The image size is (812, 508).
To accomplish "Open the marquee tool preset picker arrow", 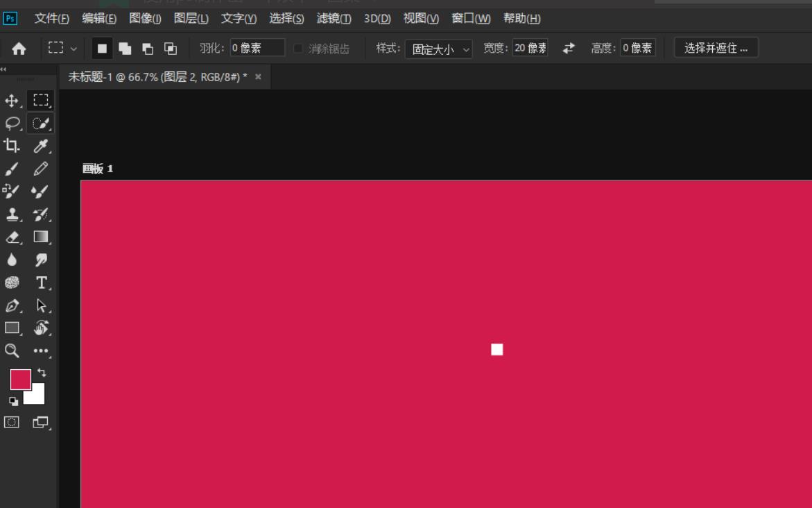I will point(74,49).
